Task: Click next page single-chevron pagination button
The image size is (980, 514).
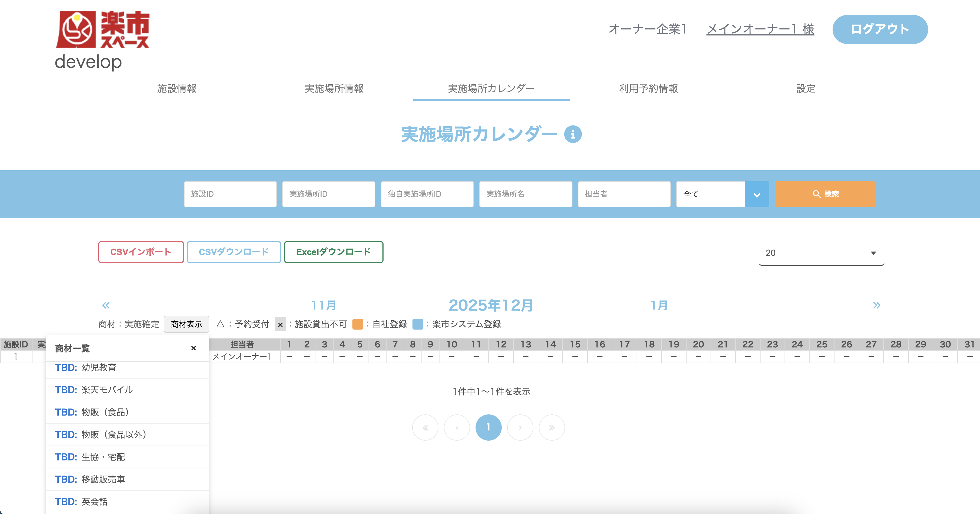Action: (x=520, y=427)
